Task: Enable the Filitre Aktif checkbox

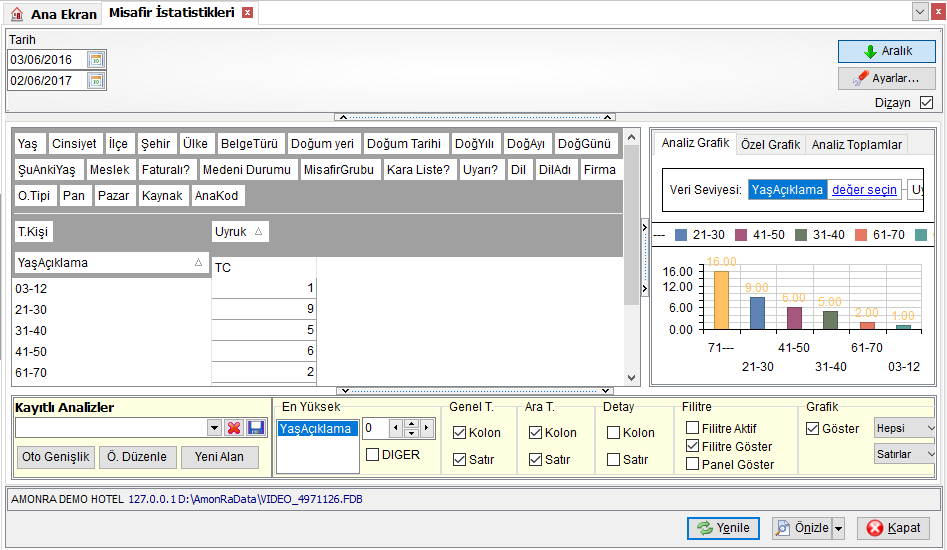Action: tap(693, 428)
